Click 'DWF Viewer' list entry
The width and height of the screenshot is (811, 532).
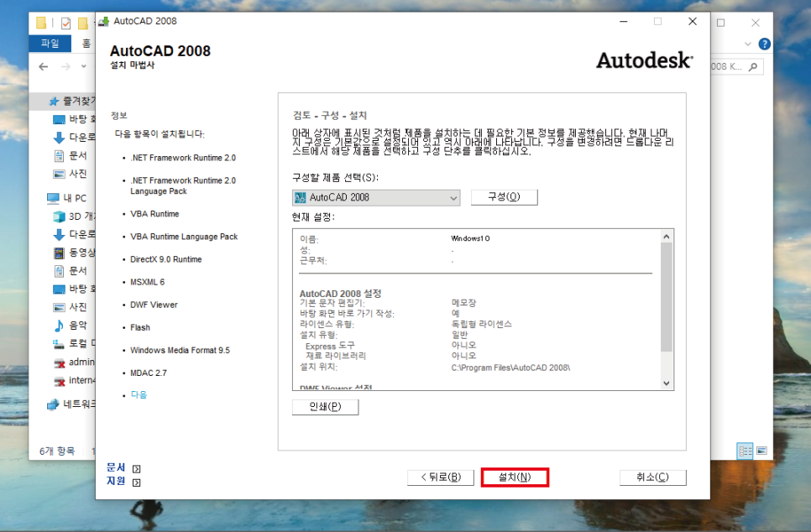coord(154,305)
